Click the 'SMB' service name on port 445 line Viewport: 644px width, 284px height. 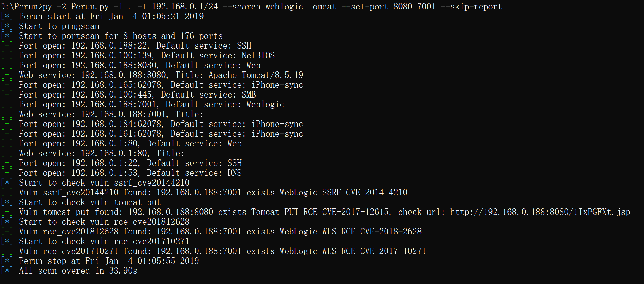249,95
